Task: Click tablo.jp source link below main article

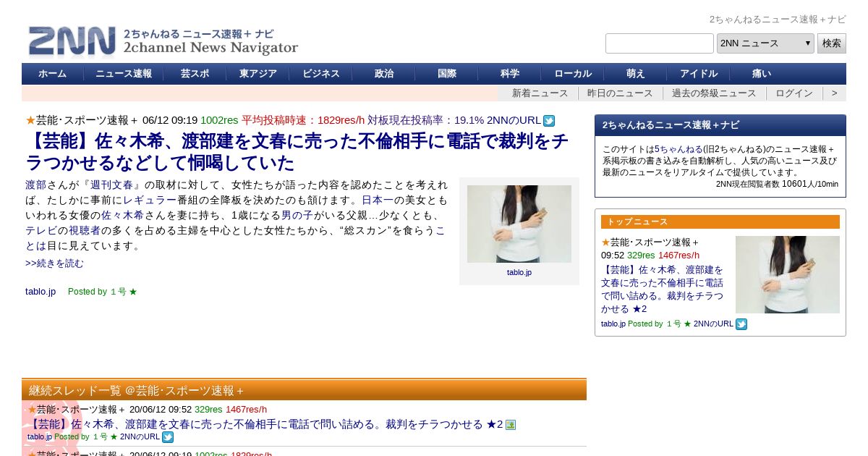Action: [41, 292]
